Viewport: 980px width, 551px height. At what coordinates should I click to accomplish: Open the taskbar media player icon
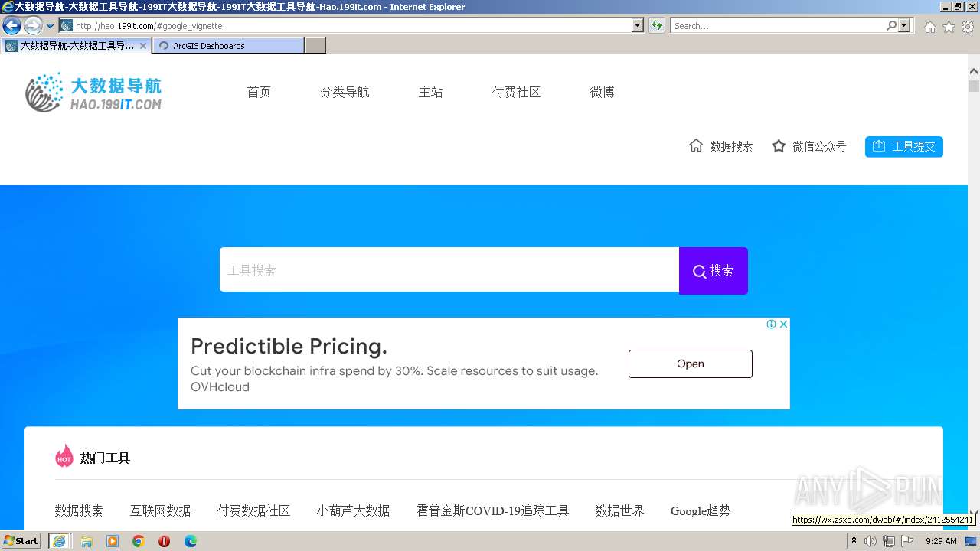113,541
